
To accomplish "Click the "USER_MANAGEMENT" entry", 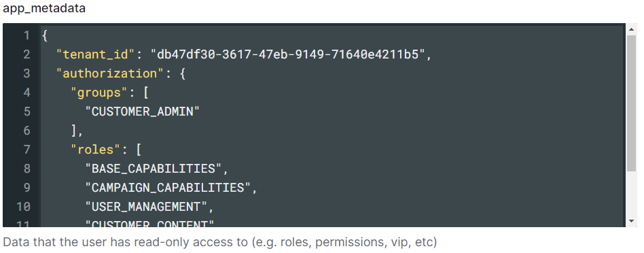I will point(146,207).
